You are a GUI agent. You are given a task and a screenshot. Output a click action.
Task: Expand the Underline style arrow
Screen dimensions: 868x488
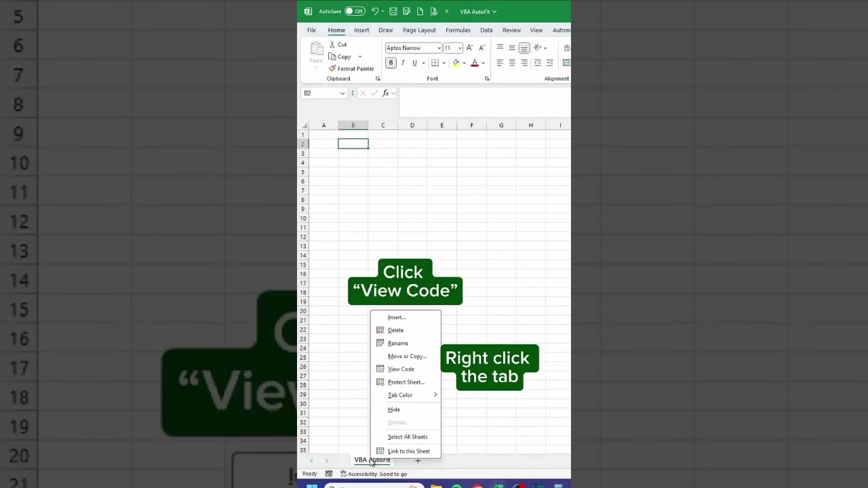(423, 63)
